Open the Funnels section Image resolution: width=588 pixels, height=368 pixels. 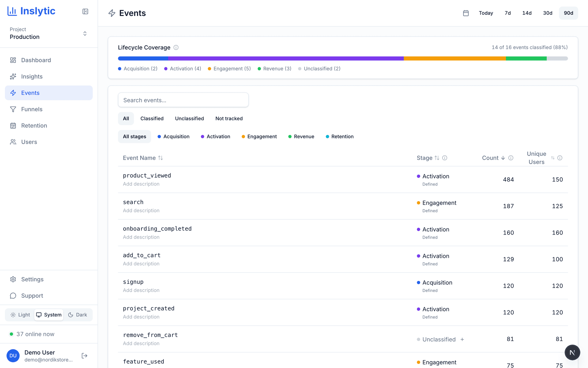pos(32,109)
